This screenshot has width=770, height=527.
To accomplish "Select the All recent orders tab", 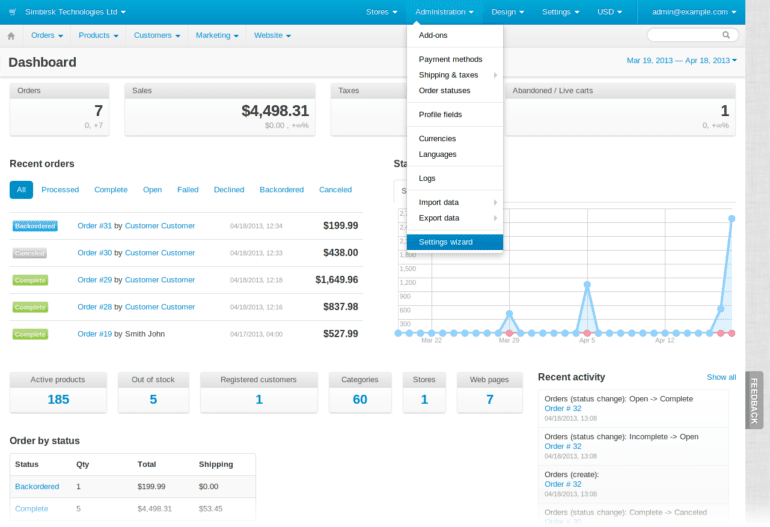I will pos(21,190).
